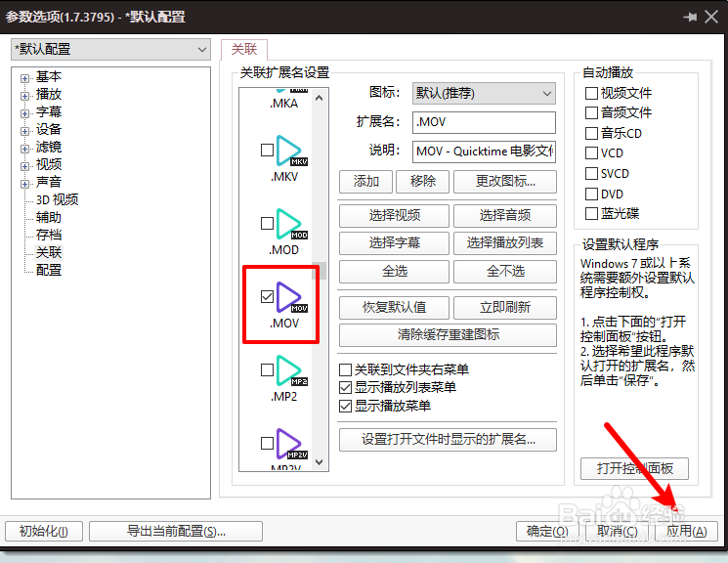Click the 选择播放列表 button
728x563 pixels.
coord(505,243)
